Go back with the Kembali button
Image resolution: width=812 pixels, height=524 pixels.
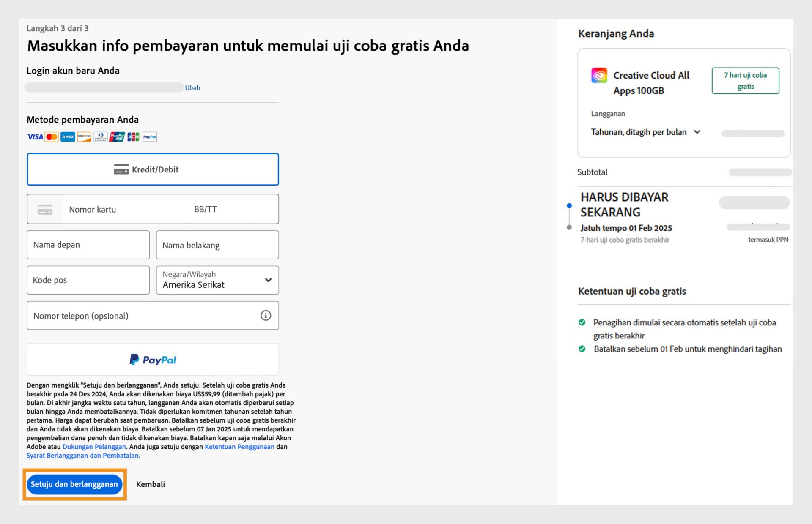coord(151,484)
